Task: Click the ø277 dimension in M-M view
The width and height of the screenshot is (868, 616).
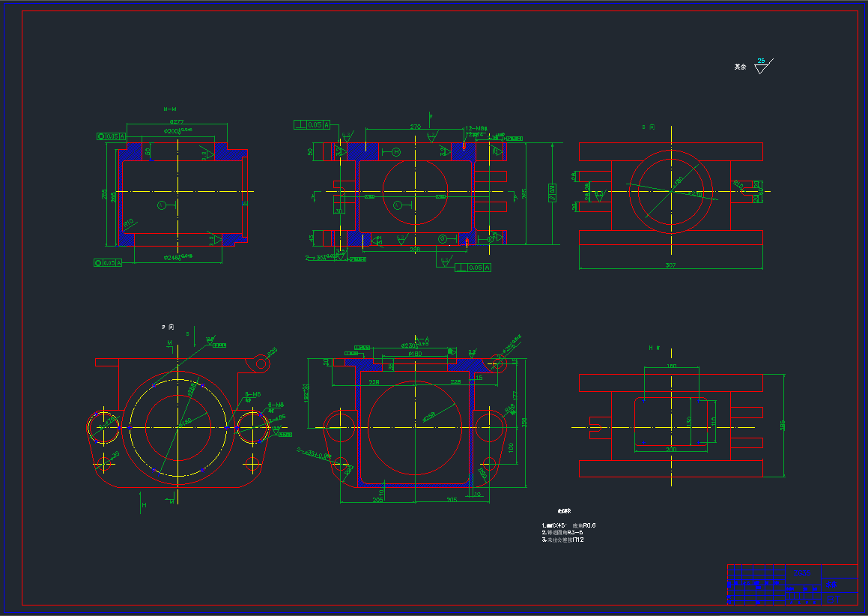Action: tap(177, 122)
